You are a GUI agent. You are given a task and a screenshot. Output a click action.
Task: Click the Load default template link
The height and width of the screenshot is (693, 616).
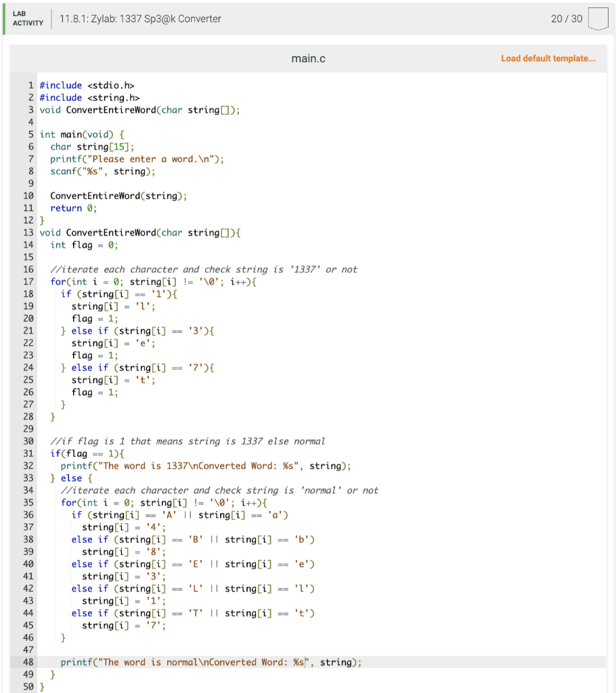(548, 58)
